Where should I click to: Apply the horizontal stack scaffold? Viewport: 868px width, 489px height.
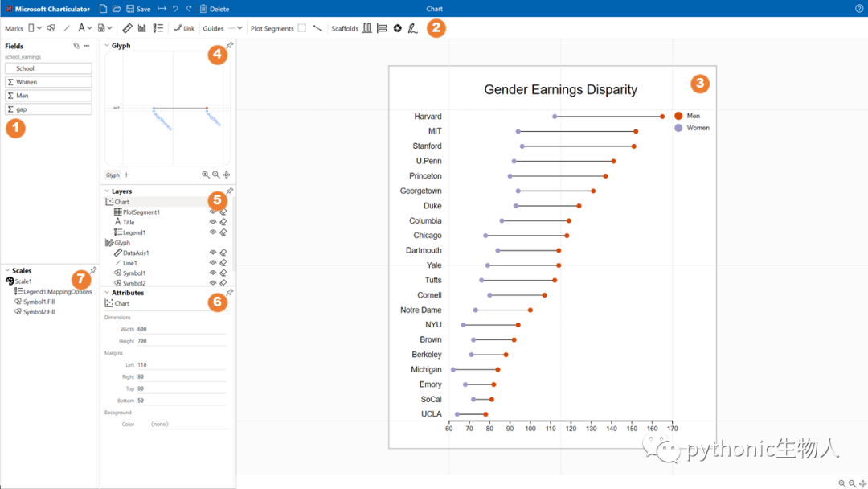(367, 28)
